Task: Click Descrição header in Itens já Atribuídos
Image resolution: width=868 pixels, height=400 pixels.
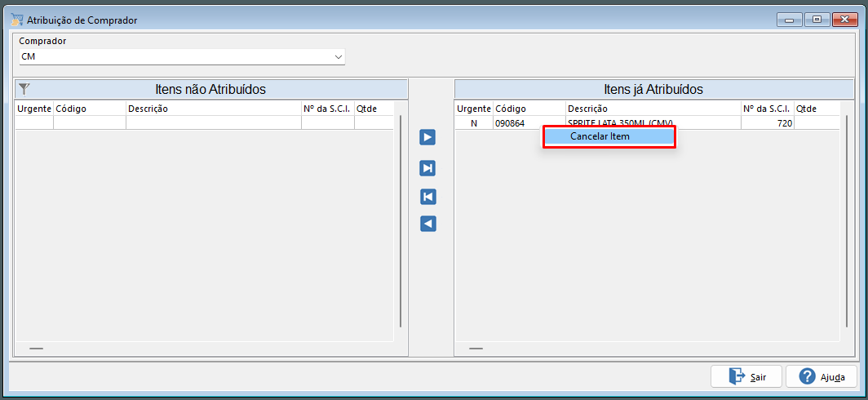Action: point(653,109)
